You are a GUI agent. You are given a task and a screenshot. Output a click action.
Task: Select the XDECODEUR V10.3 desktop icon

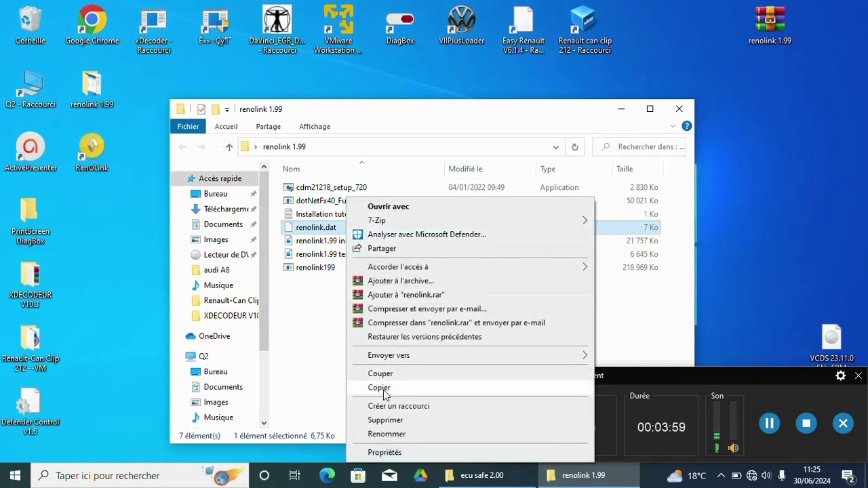point(30,285)
